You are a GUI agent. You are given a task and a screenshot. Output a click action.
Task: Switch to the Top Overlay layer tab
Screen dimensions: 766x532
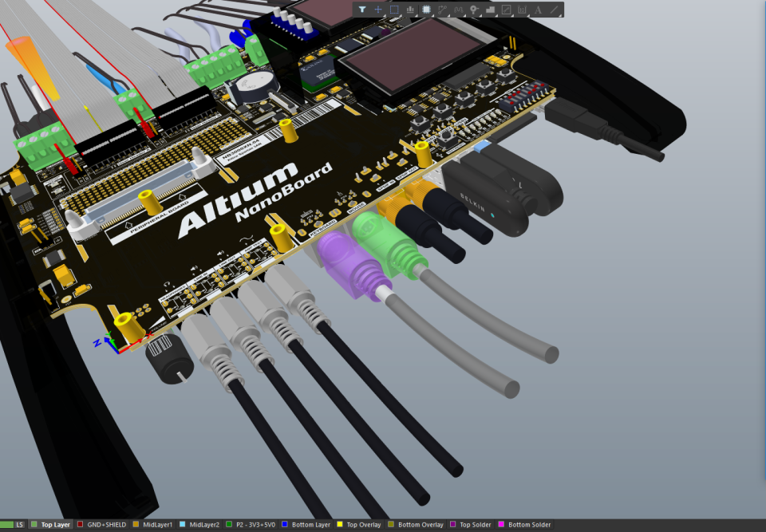point(364,524)
